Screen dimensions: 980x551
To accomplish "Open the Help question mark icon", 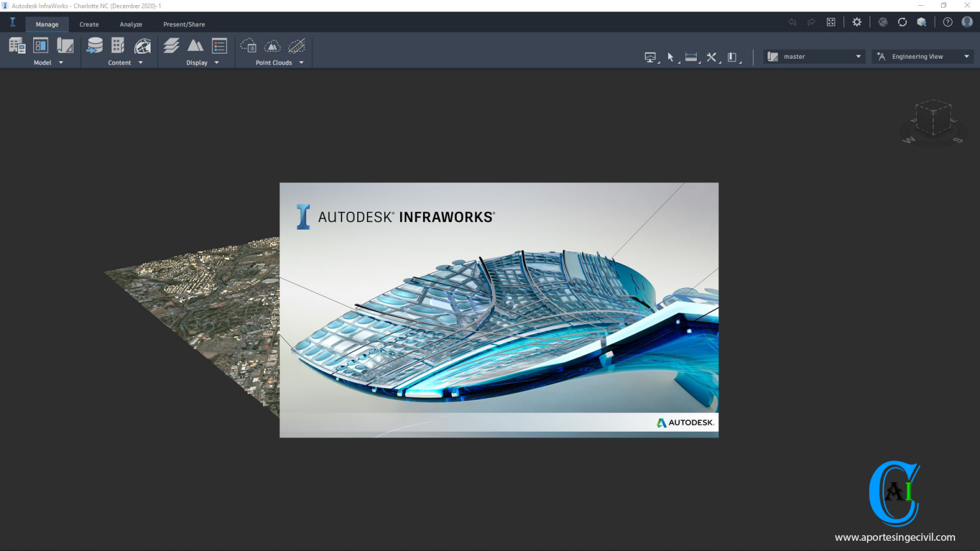I will point(947,22).
